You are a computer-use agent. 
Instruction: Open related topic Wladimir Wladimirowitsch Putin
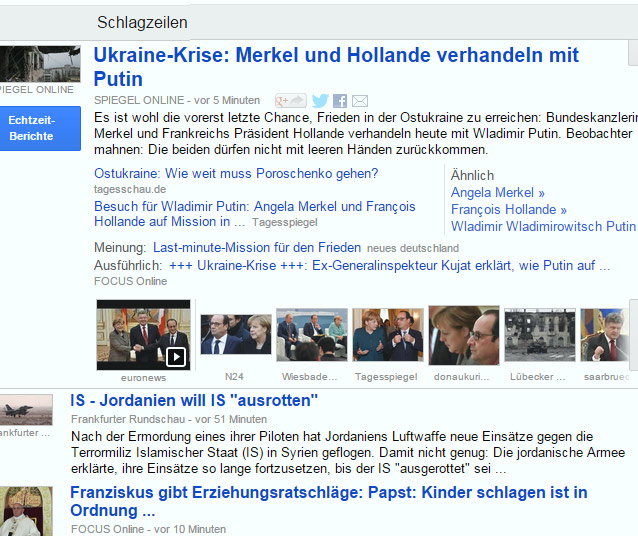click(543, 226)
